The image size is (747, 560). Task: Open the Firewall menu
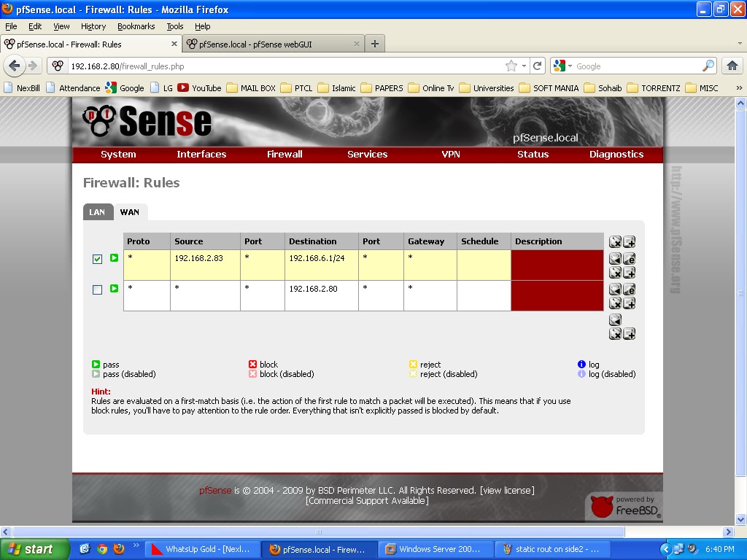[285, 154]
